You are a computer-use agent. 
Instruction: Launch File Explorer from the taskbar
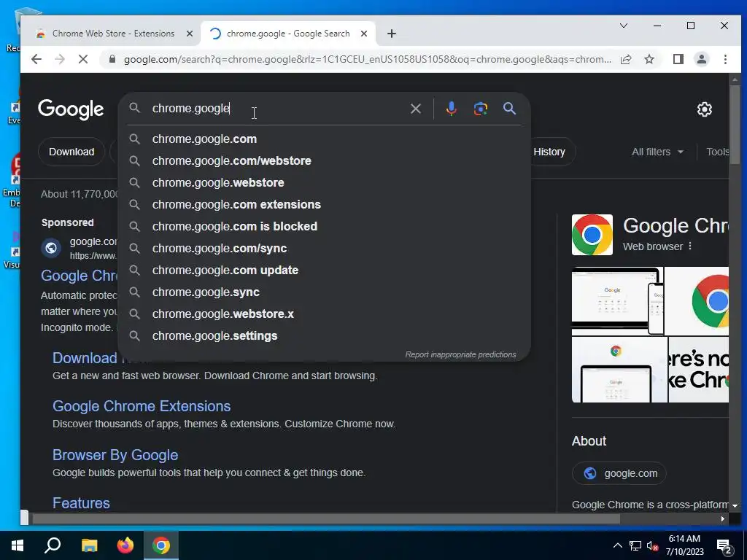89,545
